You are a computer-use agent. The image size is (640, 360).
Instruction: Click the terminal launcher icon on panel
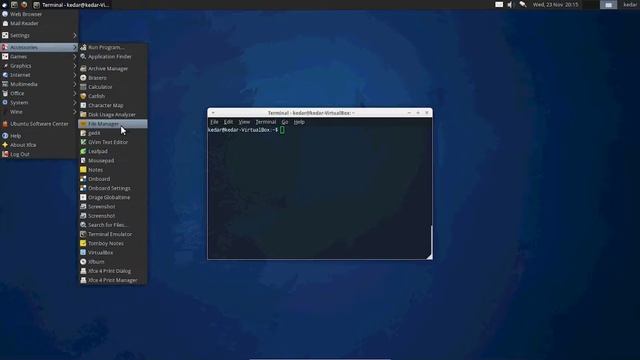14,5
